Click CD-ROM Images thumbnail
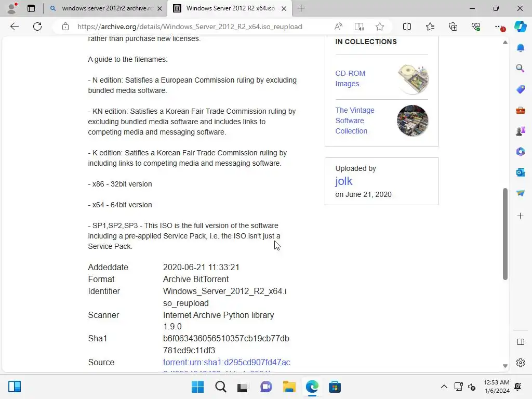Viewport: 532px width, 399px height. click(413, 79)
